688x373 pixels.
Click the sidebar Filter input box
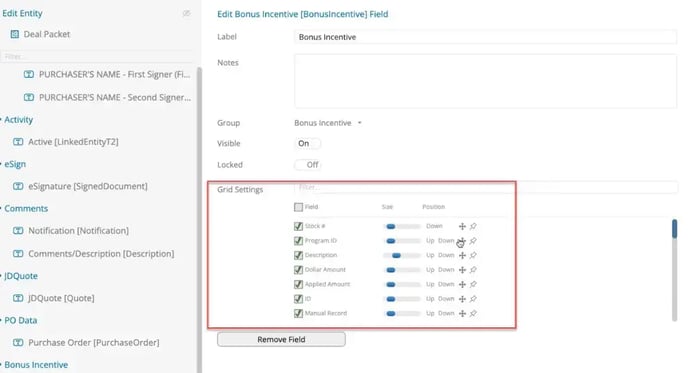coord(97,57)
